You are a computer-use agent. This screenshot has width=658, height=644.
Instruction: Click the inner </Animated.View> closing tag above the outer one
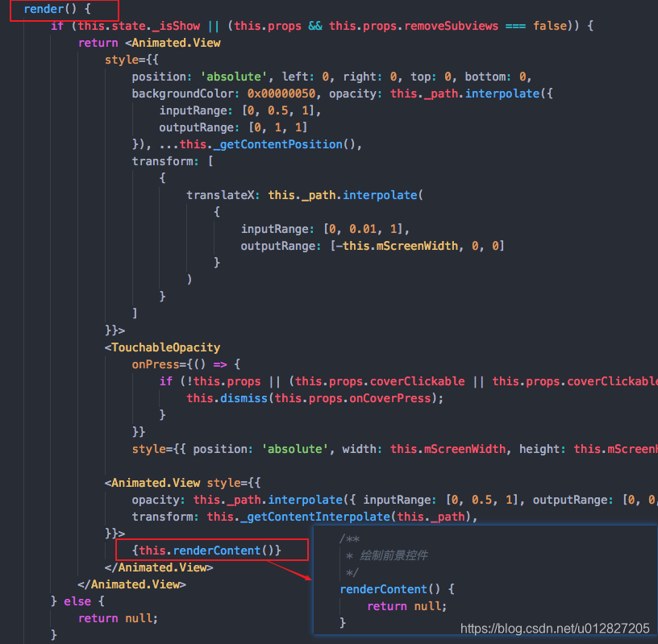tap(159, 567)
